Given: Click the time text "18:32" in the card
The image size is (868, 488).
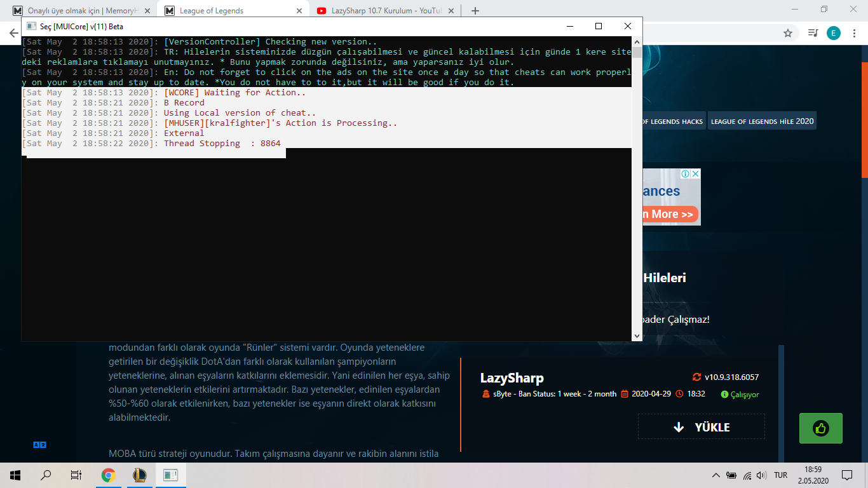Looking at the screenshot, I should tap(696, 394).
